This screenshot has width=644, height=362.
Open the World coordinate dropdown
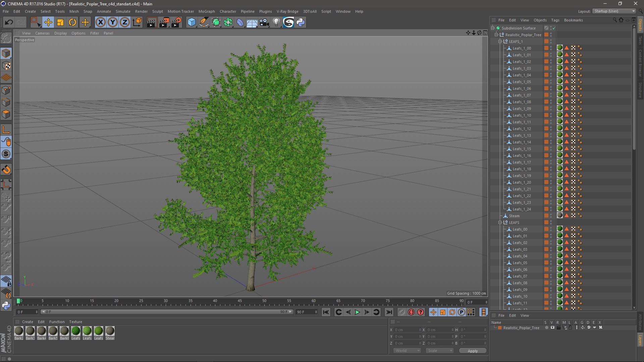point(407,351)
